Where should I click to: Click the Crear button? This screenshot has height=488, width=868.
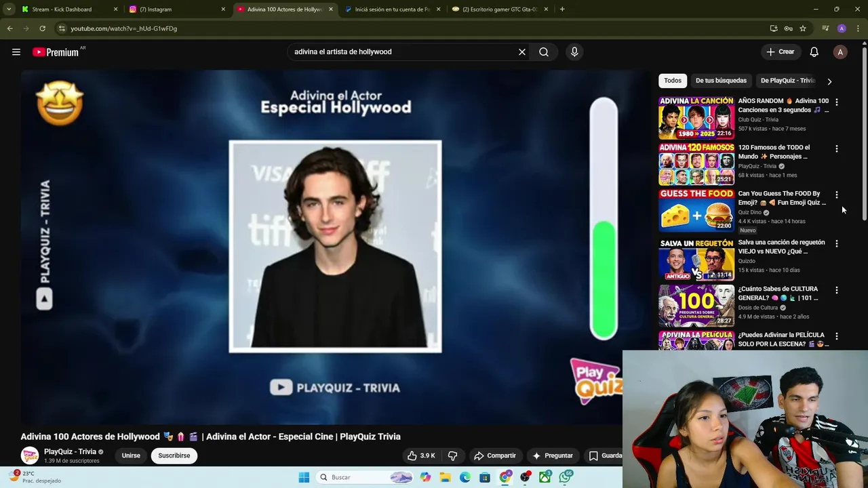click(x=780, y=52)
